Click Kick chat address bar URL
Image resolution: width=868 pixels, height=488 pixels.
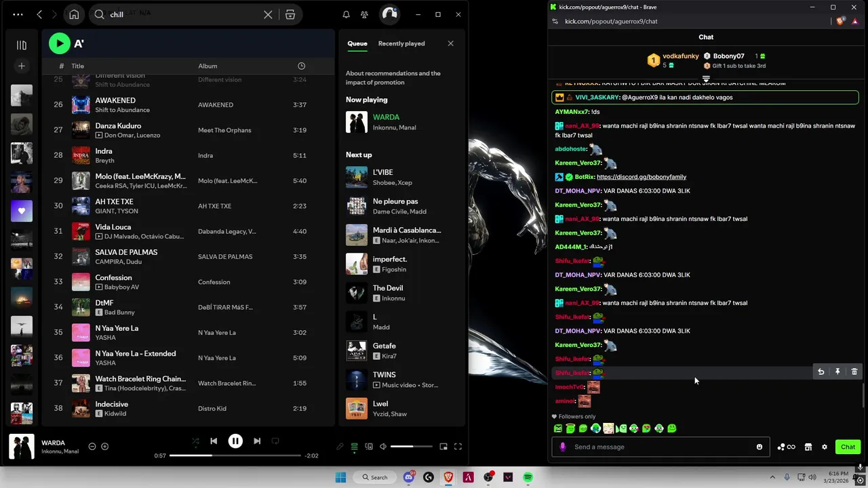pyautogui.click(x=611, y=21)
